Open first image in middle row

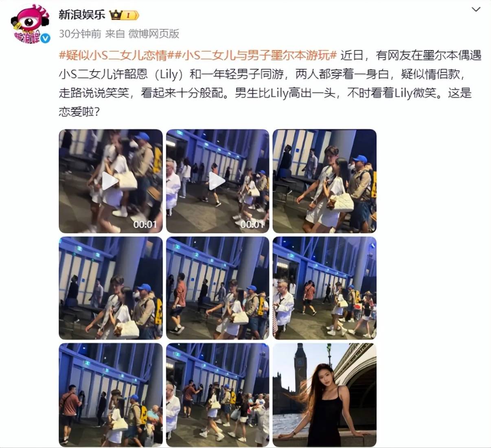pyautogui.click(x=111, y=288)
